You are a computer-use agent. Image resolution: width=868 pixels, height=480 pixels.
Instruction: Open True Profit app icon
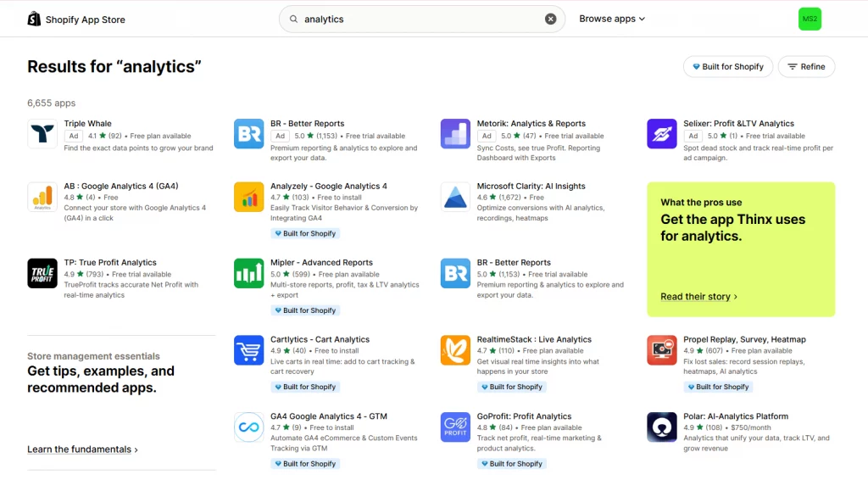tap(42, 273)
